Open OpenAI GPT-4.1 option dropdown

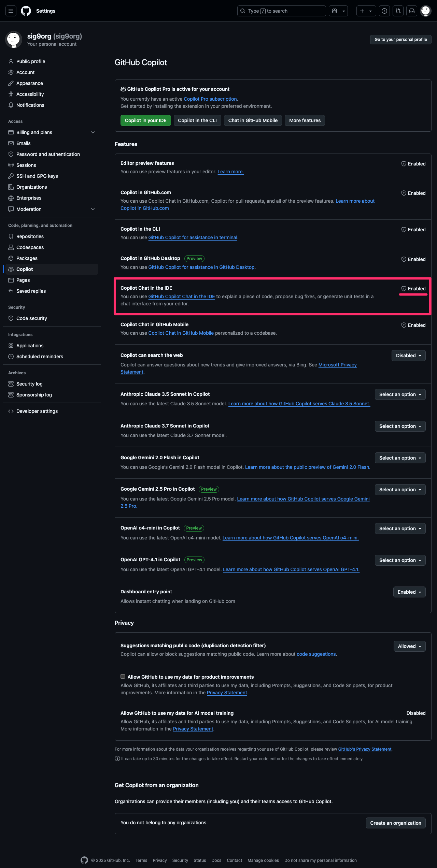tap(400, 560)
